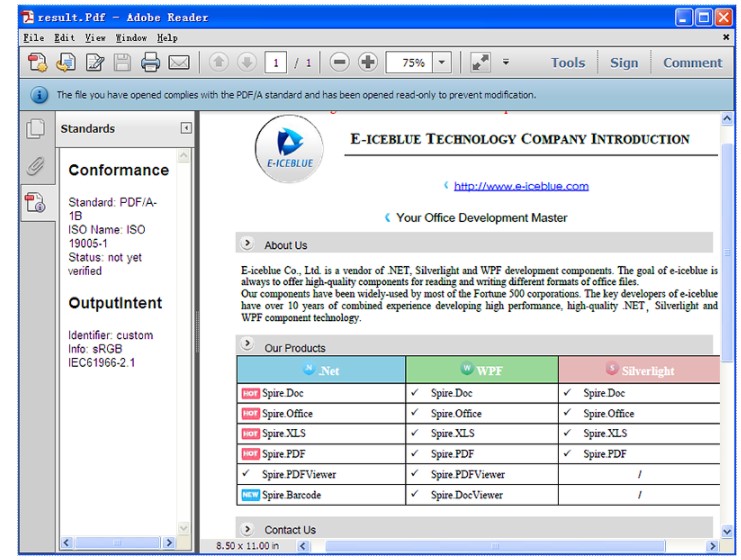This screenshot has width=741, height=560.
Task: Click the email envelope icon
Action: click(179, 62)
